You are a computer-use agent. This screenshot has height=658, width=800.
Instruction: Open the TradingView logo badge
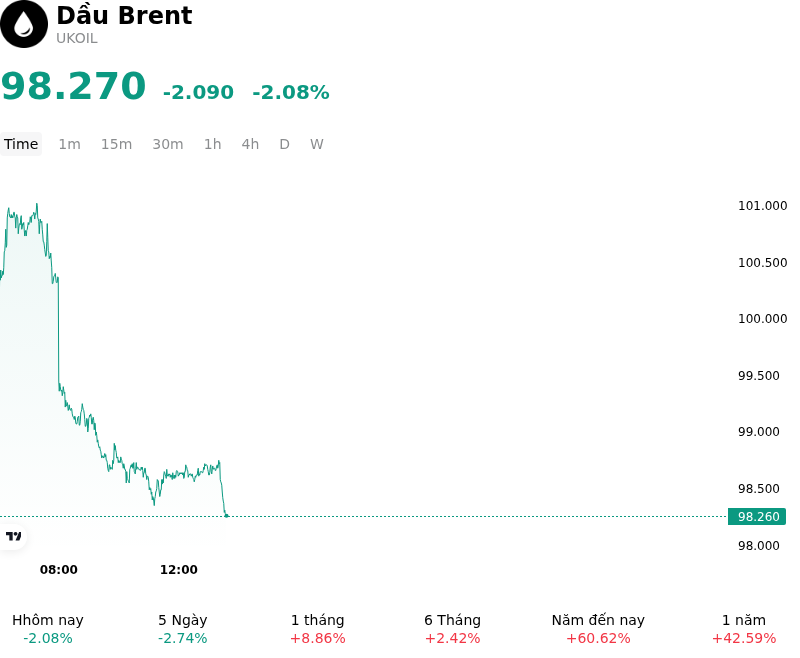(13, 536)
